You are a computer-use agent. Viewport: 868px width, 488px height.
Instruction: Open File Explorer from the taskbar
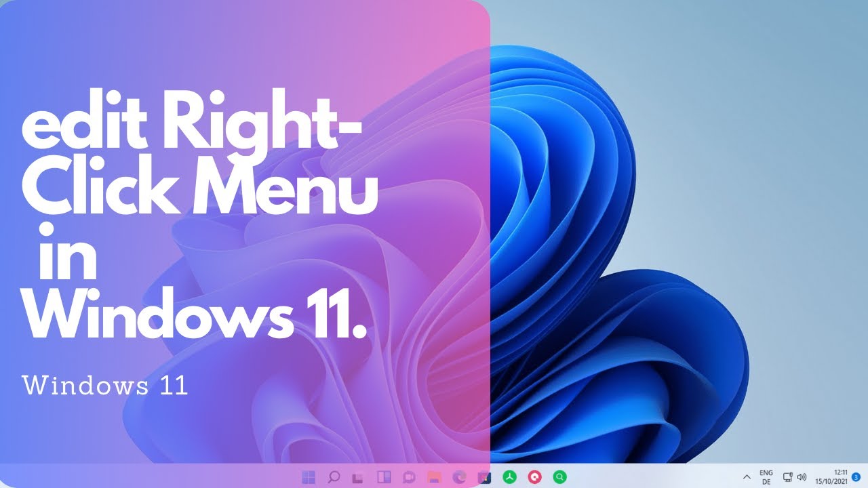(x=434, y=477)
